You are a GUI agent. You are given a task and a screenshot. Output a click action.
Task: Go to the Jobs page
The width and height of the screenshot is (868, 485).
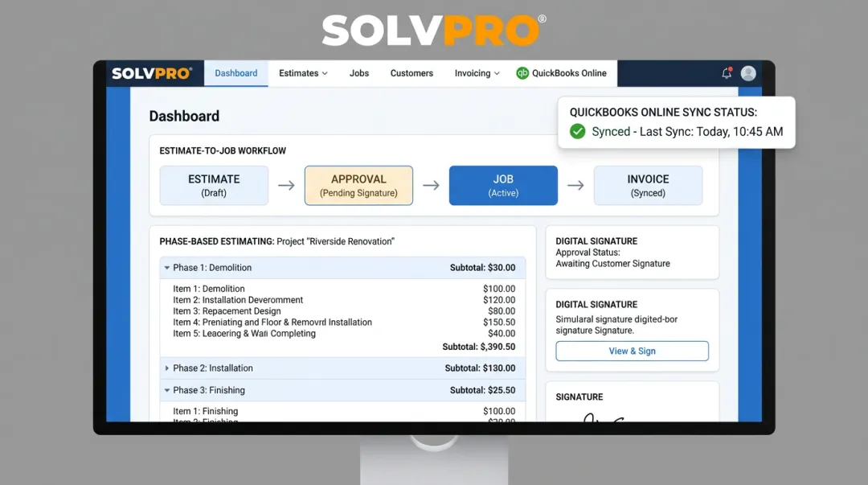(x=359, y=73)
